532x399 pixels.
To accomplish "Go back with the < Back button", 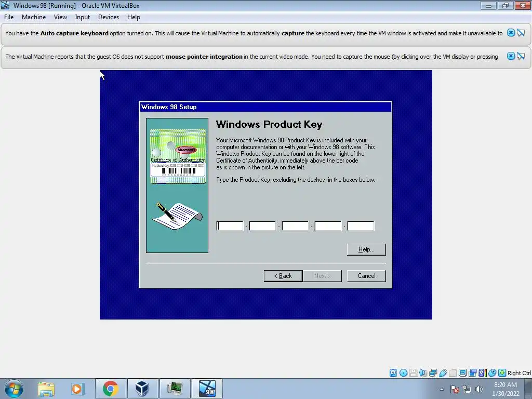I will coord(283,276).
